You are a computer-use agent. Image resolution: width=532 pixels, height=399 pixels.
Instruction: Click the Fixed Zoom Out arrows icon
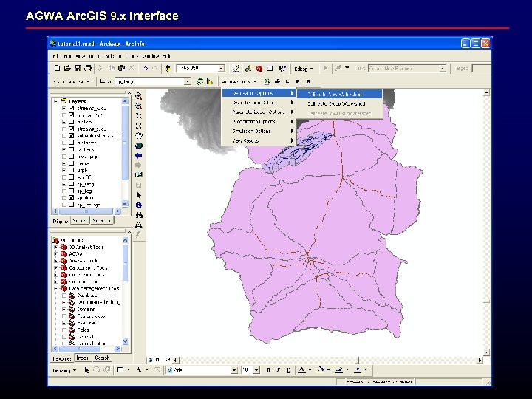138,126
